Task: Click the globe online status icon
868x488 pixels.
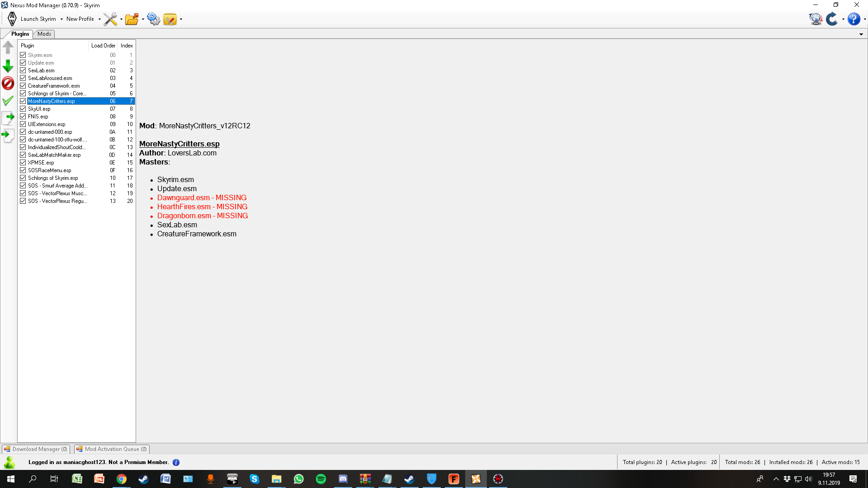Action: pyautogui.click(x=816, y=19)
